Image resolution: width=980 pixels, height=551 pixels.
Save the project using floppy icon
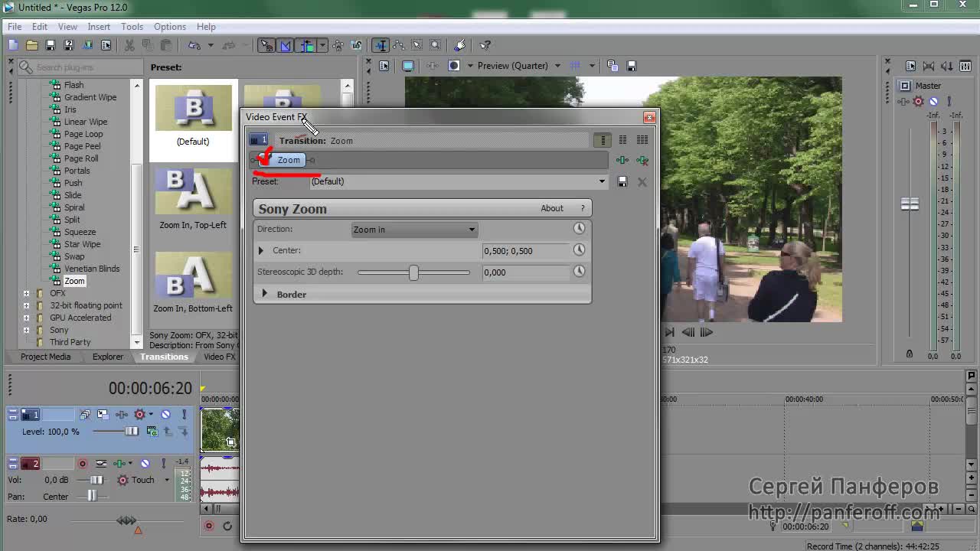tap(50, 45)
